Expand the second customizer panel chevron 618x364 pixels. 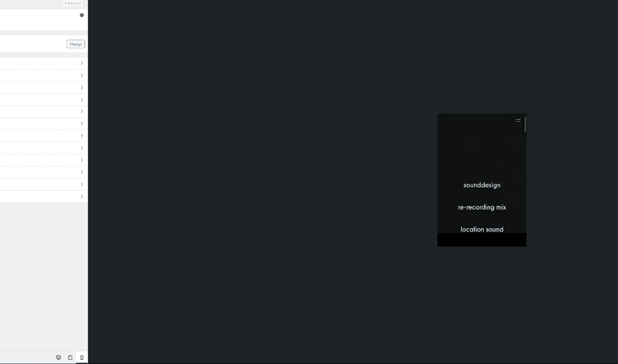(x=81, y=76)
